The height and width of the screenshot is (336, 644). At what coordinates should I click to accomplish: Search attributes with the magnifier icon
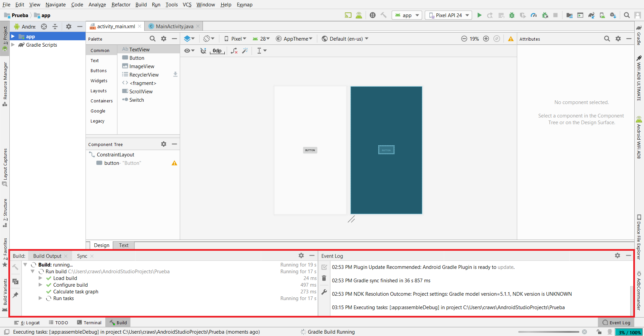[607, 39]
